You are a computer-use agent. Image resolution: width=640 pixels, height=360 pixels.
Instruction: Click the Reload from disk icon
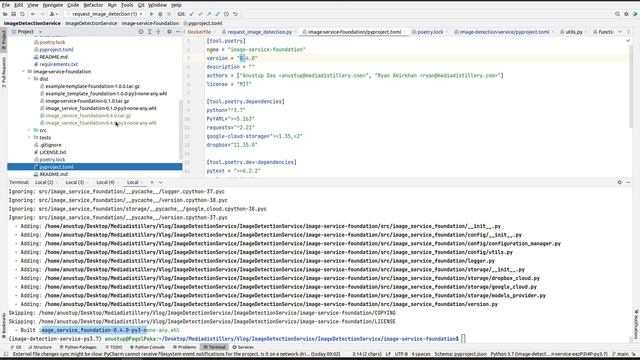[22, 14]
